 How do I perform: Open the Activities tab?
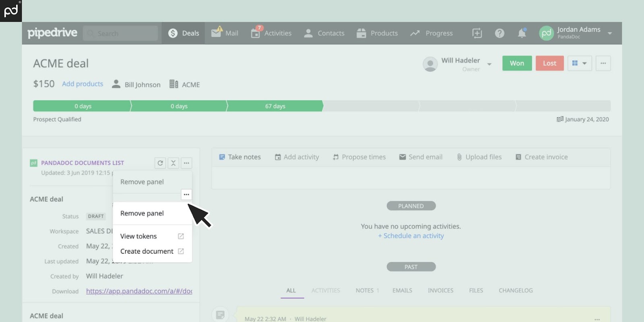(x=271, y=33)
